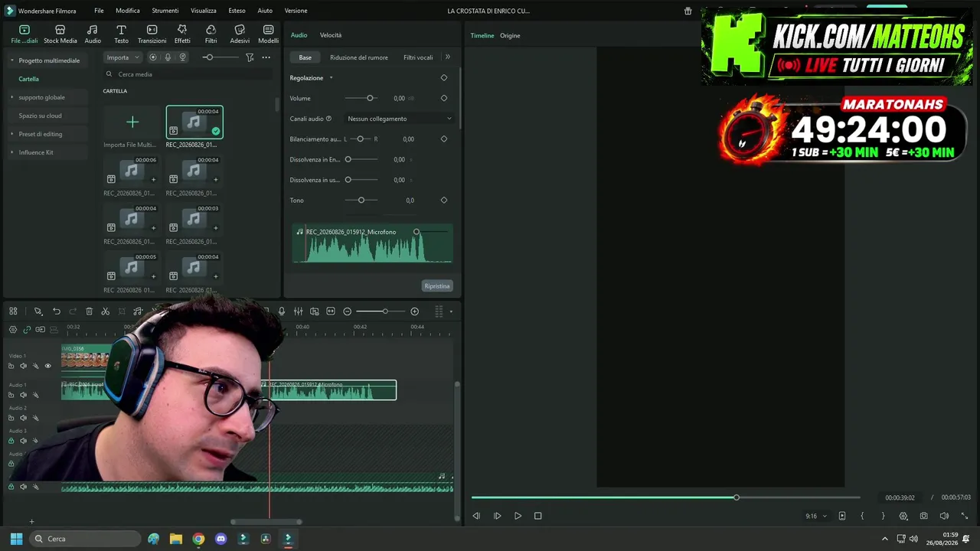Open the Visualizza menu
This screenshot has height=551, width=980.
[204, 11]
